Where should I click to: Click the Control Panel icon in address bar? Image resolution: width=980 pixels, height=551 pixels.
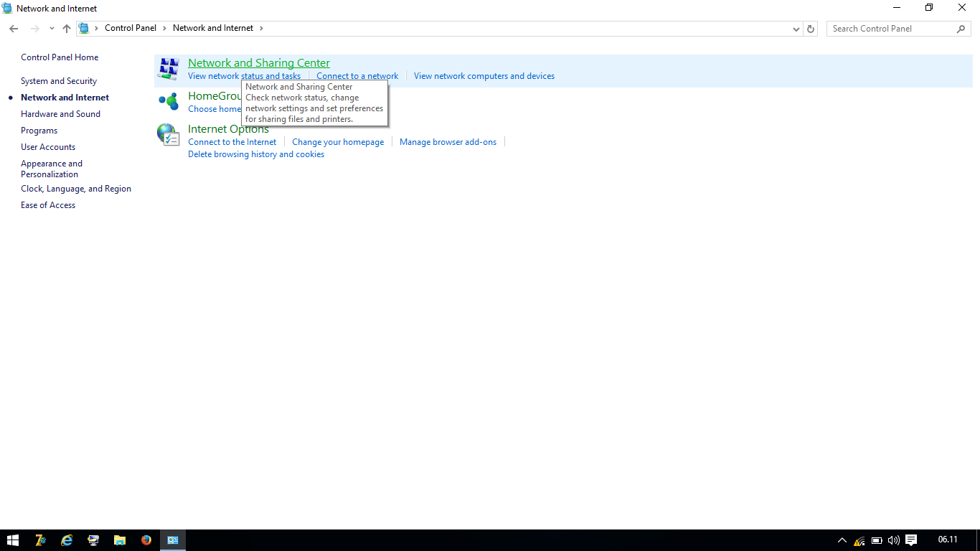pyautogui.click(x=84, y=28)
